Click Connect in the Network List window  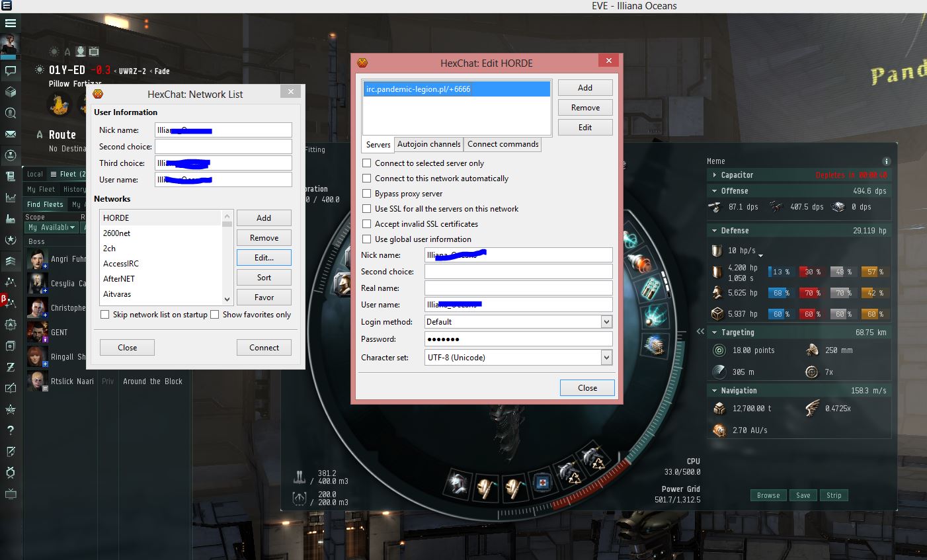click(x=264, y=348)
